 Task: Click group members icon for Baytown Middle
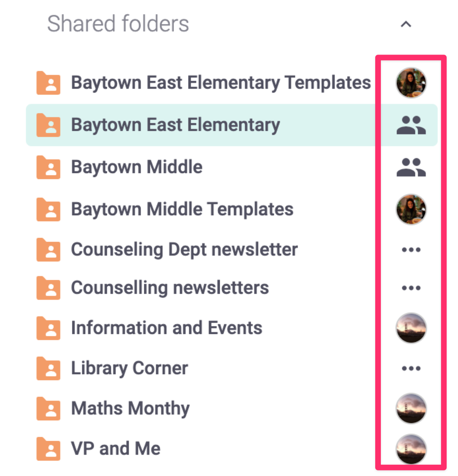click(x=411, y=167)
